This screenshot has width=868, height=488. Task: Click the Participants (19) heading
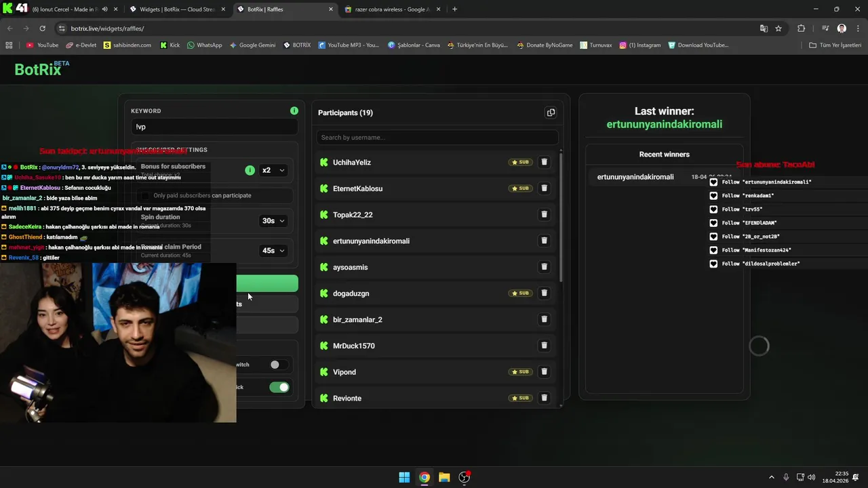[x=345, y=113]
